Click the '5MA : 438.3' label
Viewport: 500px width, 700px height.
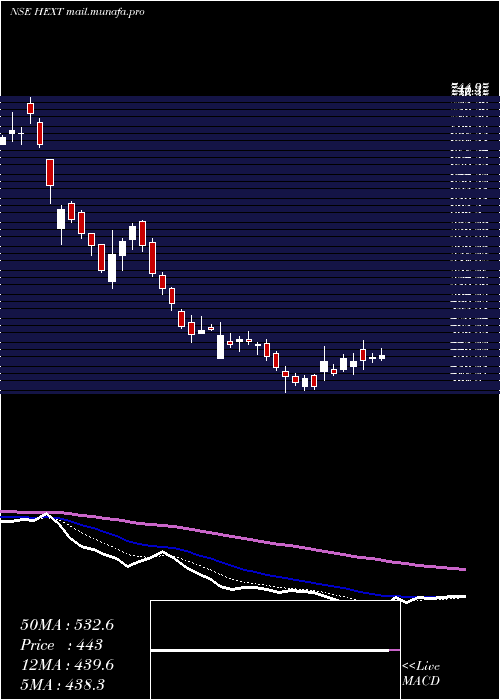(x=62, y=685)
